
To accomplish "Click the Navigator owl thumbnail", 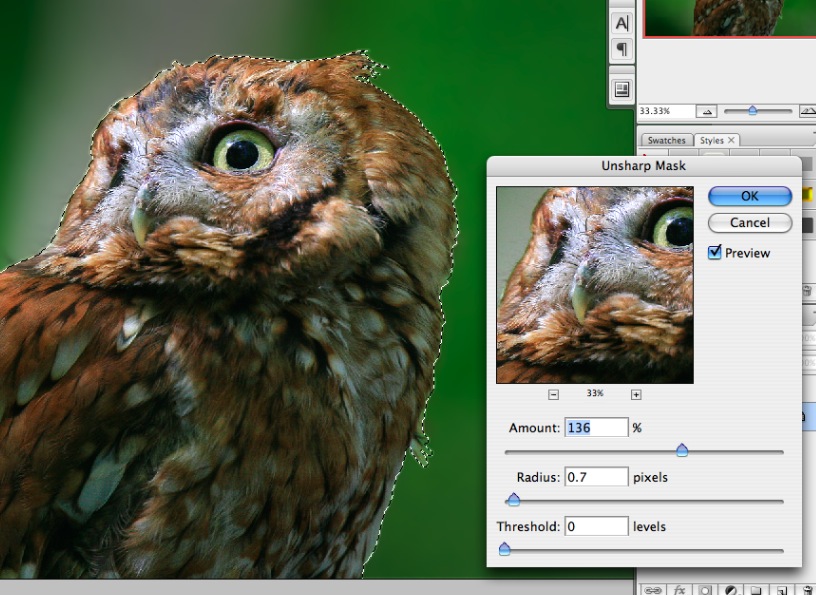I will click(x=730, y=18).
